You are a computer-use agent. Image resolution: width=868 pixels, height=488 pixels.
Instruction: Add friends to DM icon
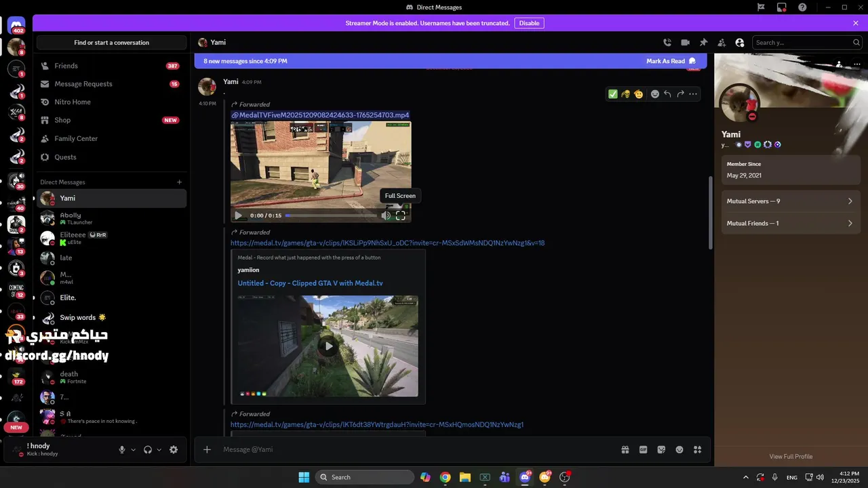pos(722,42)
